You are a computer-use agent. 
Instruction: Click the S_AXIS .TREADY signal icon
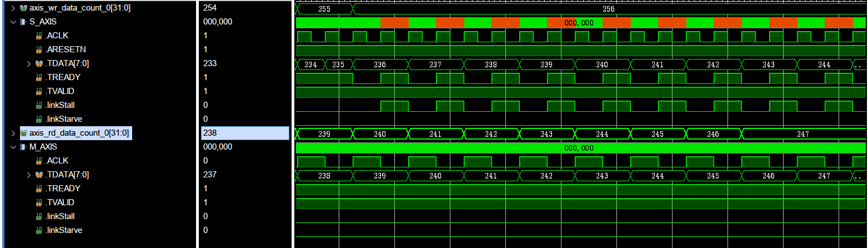tap(39, 78)
